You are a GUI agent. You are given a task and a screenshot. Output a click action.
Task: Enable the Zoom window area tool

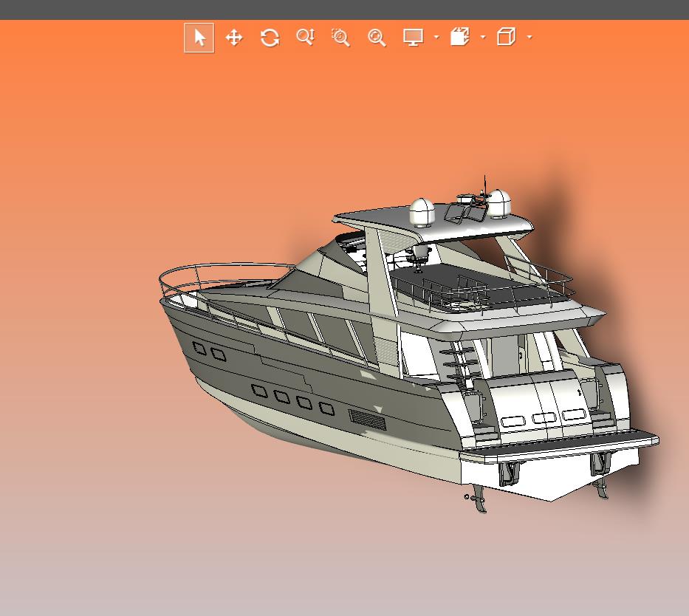pos(340,38)
